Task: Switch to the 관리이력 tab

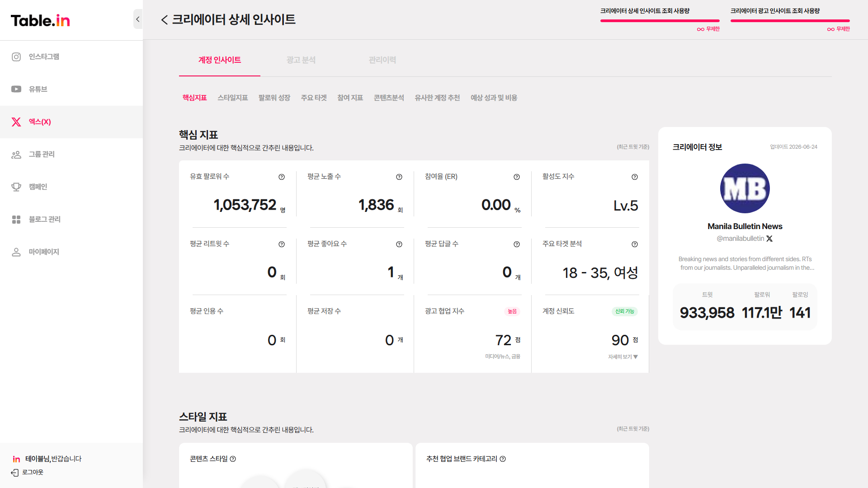Action: [x=382, y=60]
